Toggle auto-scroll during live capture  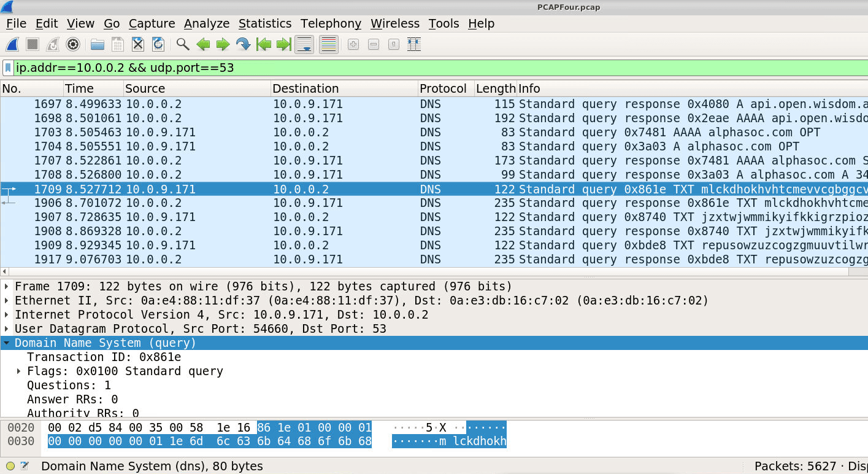tap(305, 44)
